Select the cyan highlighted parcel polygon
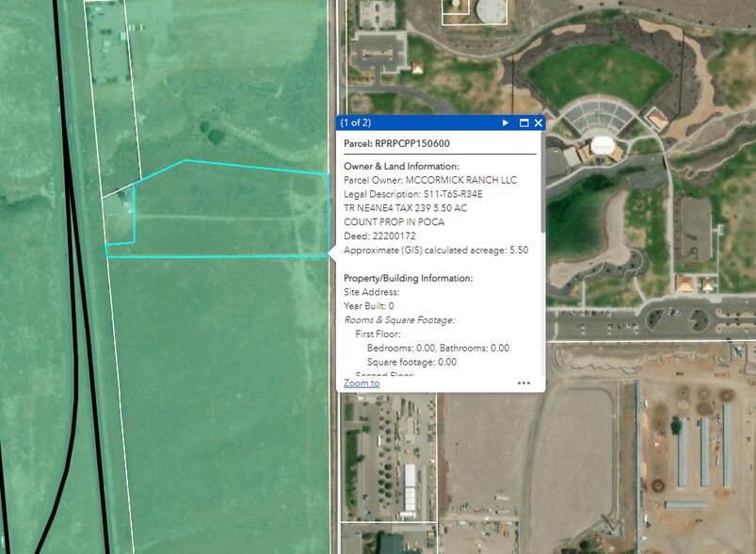The image size is (756, 554). pos(226,207)
